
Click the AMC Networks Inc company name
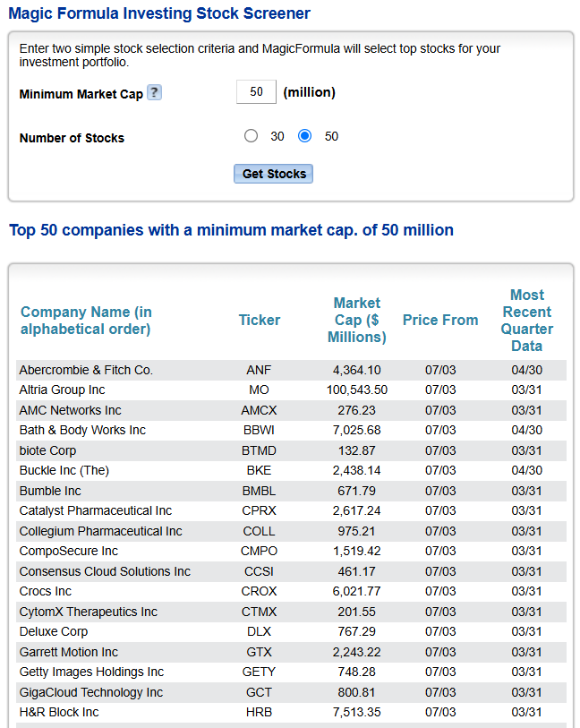[70, 410]
